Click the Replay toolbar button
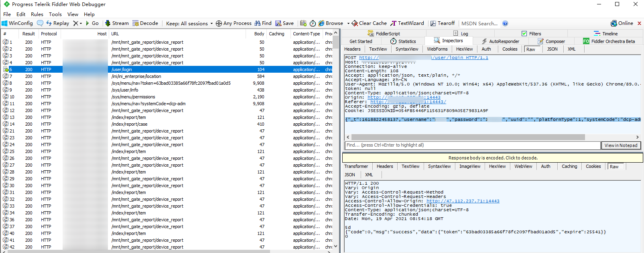Viewport: 644px width, 253px height. [x=57, y=23]
